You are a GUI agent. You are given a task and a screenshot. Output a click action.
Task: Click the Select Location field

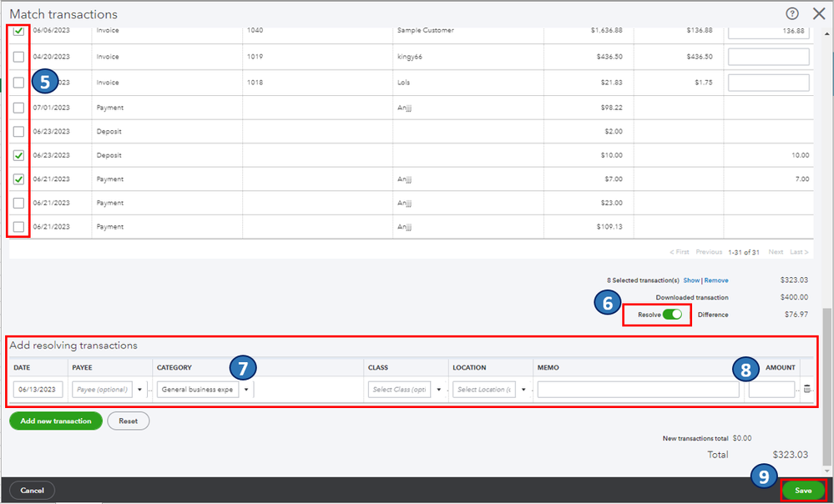pos(484,390)
